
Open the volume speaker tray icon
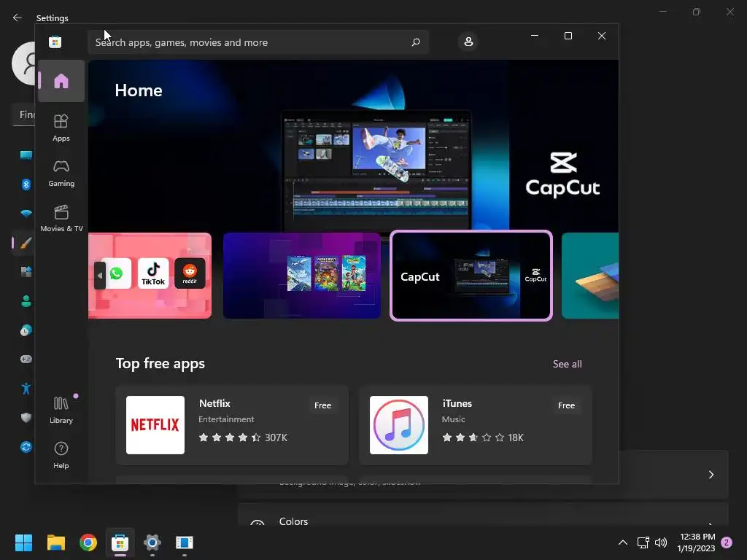[x=661, y=542]
